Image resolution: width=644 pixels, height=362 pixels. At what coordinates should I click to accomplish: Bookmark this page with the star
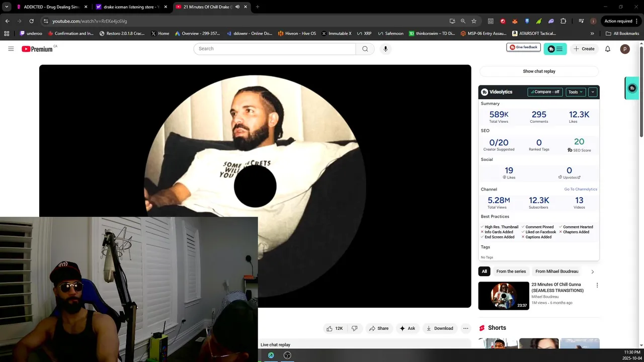click(474, 21)
